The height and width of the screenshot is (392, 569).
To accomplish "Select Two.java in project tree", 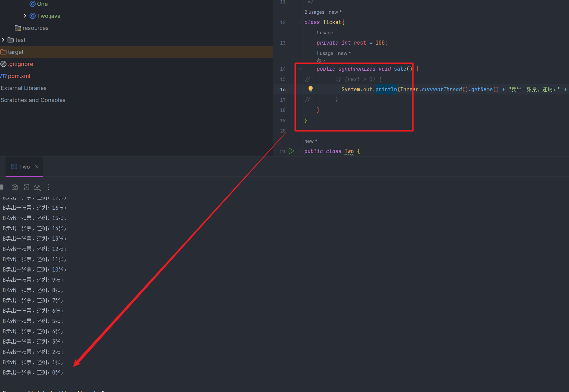I will [49, 16].
